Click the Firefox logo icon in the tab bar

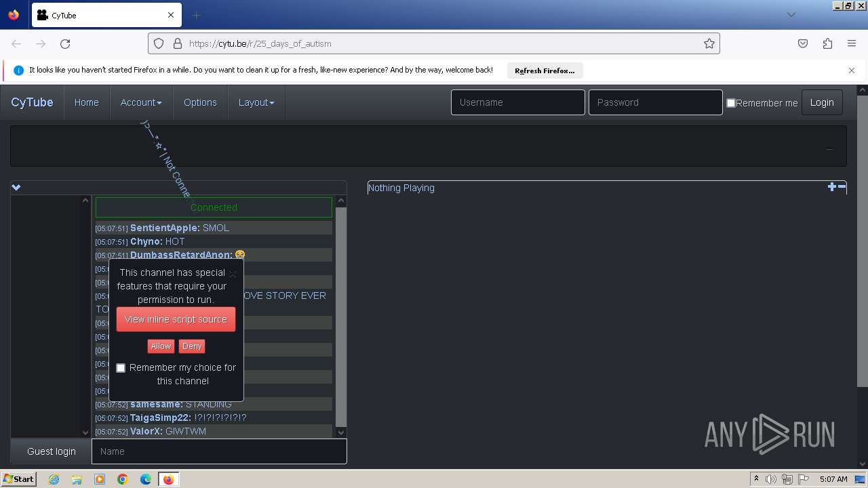[14, 15]
